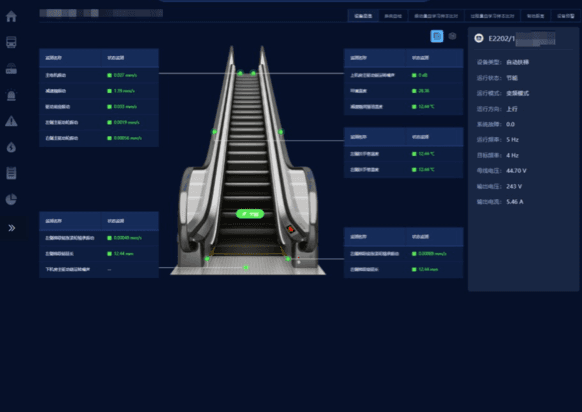Click the device type value 自动扶梯
Image resolution: width=582 pixels, height=412 pixels.
coord(517,62)
